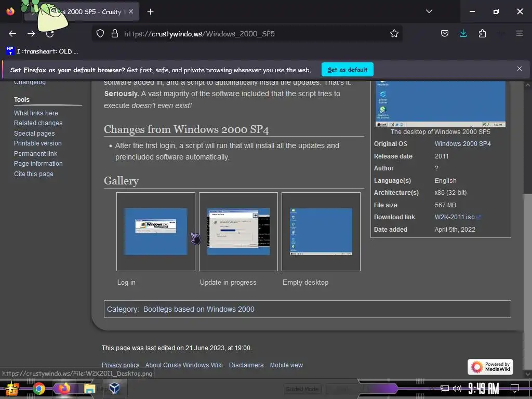The width and height of the screenshot is (532, 399).
Task: Open the Empty desktop gallery thumbnail
Action: pos(321,231)
